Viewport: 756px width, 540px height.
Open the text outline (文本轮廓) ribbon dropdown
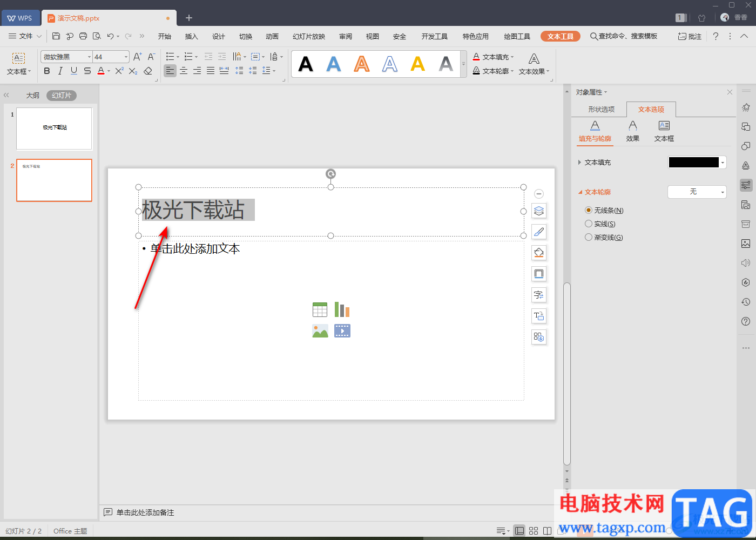[x=493, y=71]
